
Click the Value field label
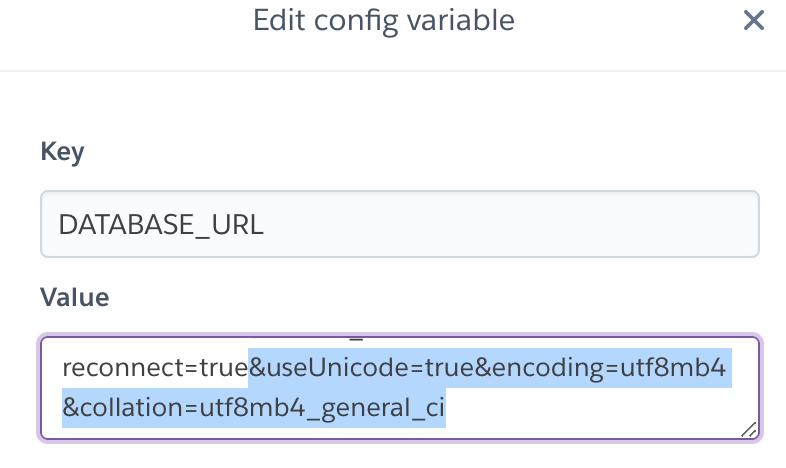(x=74, y=297)
